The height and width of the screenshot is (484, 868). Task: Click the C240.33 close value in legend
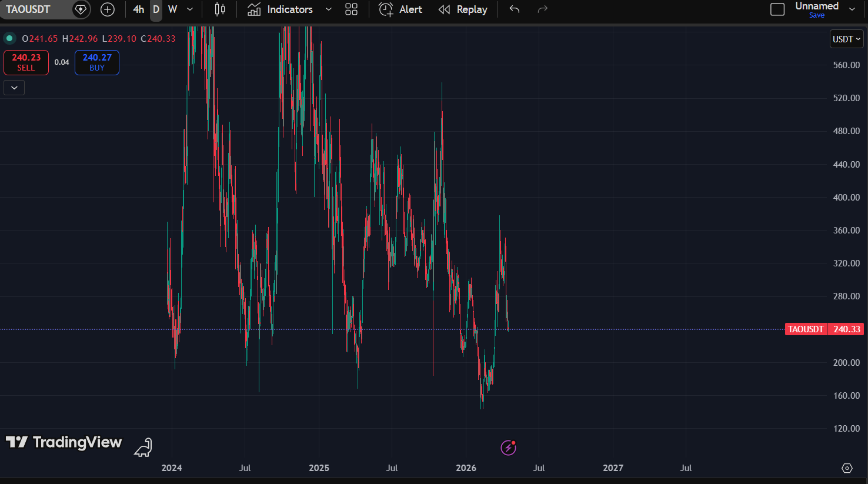pyautogui.click(x=158, y=39)
